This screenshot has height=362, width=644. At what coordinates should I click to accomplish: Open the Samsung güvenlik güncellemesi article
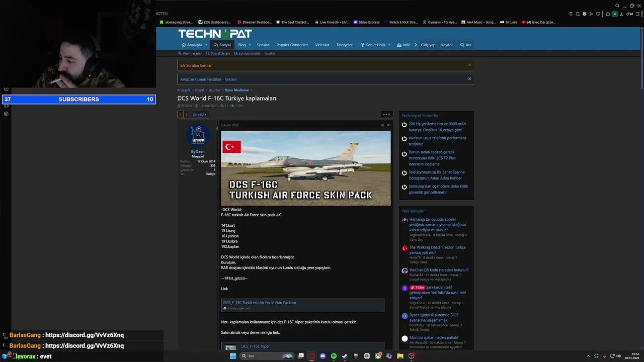click(438, 189)
